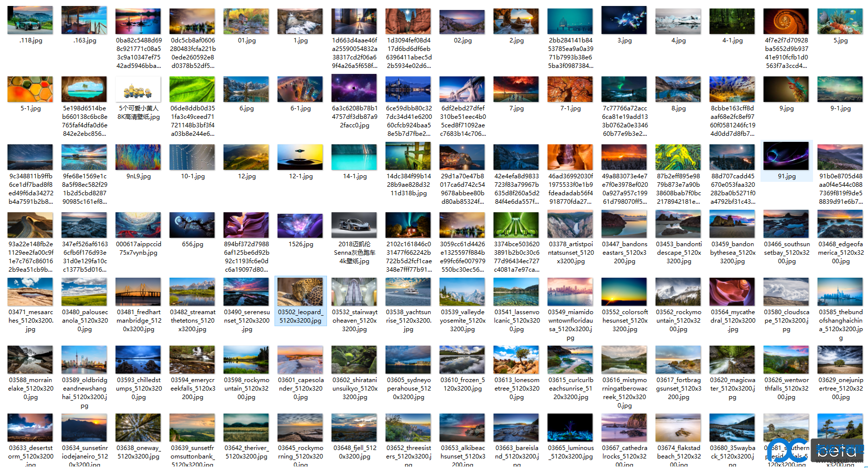Click the .163.jpg image file
Screen dimensions: 868x468
84,20
